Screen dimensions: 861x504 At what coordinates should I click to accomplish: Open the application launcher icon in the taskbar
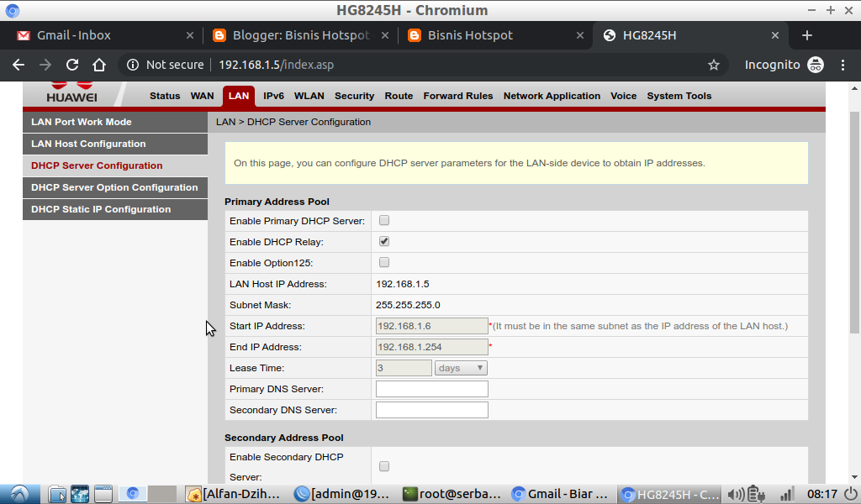click(x=18, y=494)
